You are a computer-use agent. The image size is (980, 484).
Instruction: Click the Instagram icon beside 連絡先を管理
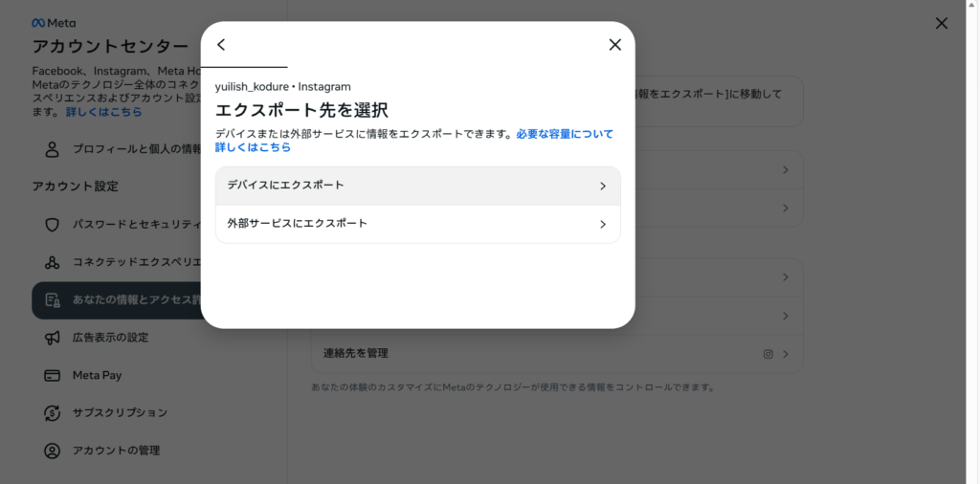(768, 354)
